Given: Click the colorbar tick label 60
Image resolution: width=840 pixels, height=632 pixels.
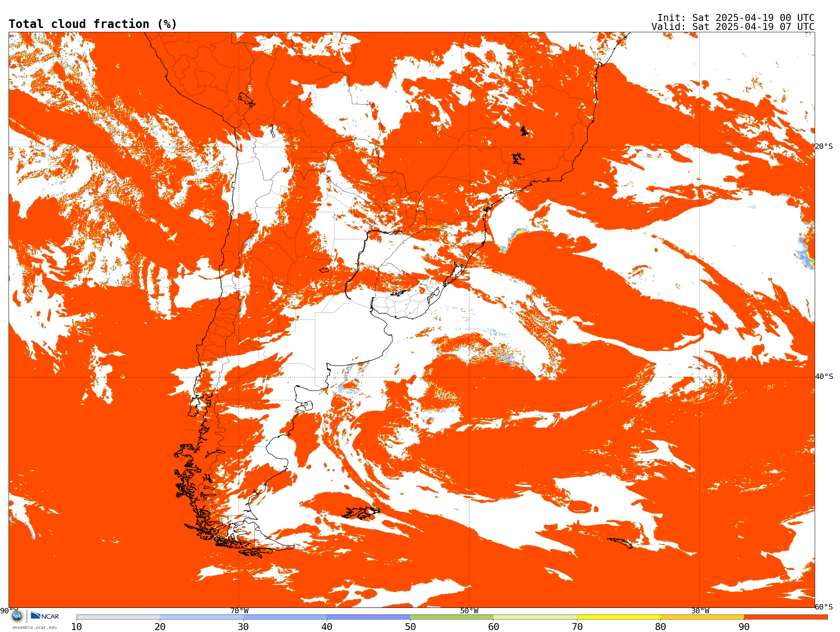Looking at the screenshot, I should (493, 627).
